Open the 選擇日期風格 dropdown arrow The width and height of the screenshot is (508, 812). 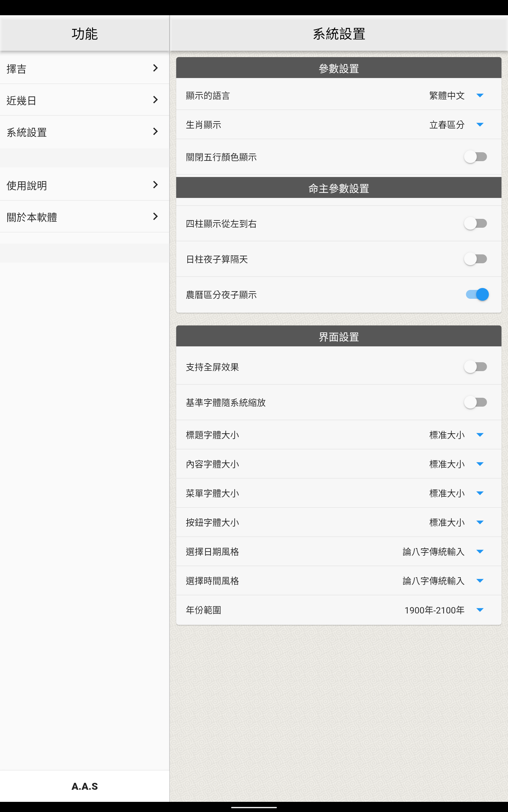click(480, 552)
